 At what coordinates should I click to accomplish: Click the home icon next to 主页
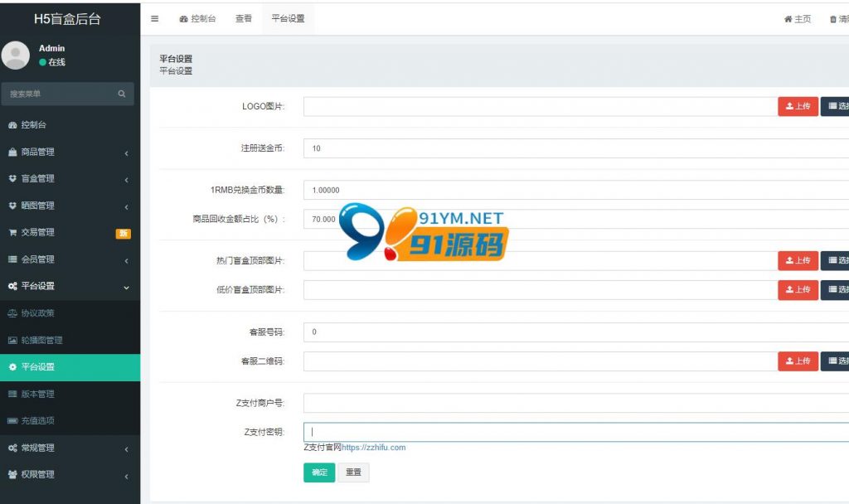pyautogui.click(x=788, y=19)
